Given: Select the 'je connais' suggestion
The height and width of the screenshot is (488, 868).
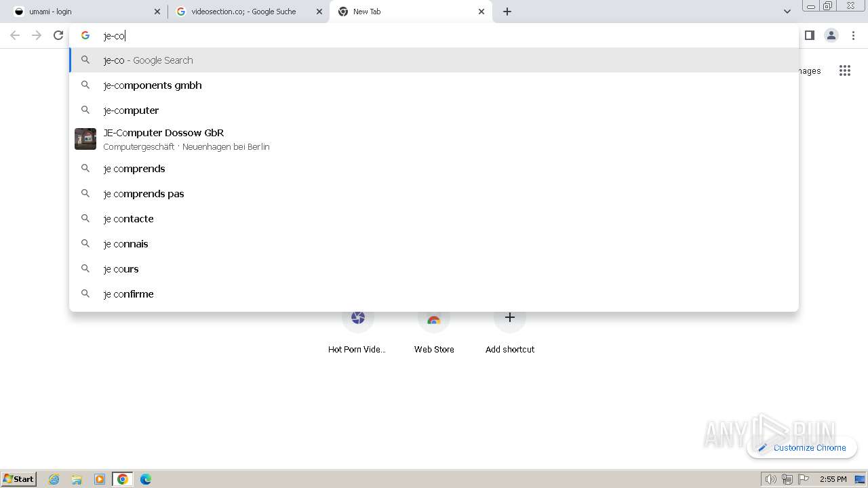Looking at the screenshot, I should [434, 244].
